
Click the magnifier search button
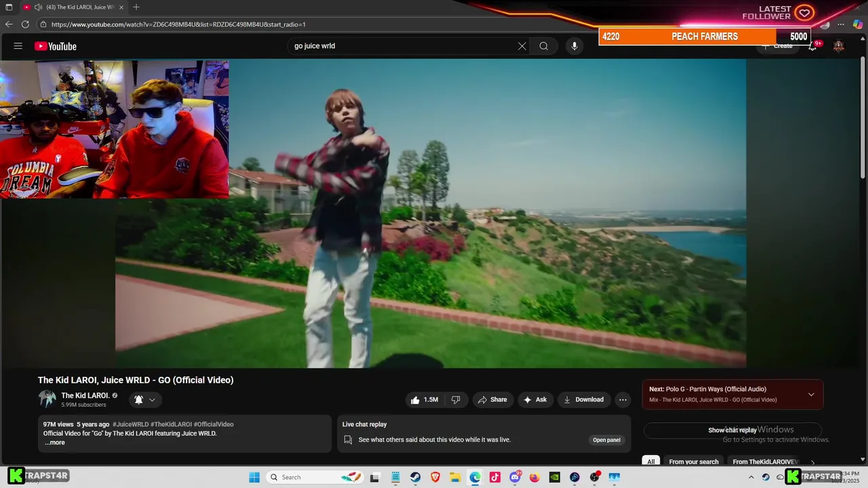[x=544, y=46]
